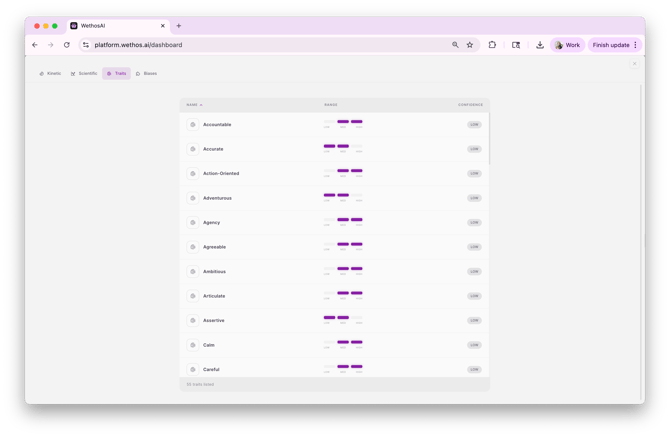Screen dimensions: 670x437
Task: Switch to the Kinetic tab
Action: click(x=50, y=73)
